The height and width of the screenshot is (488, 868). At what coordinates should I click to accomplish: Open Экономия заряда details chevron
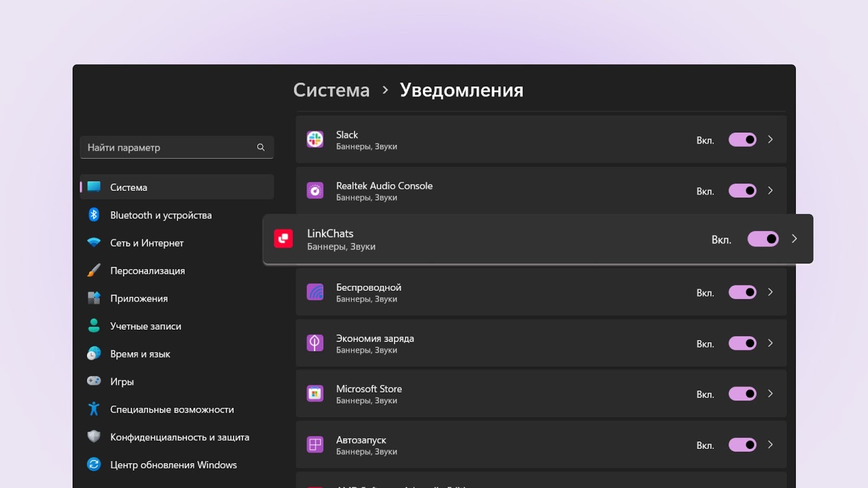pyautogui.click(x=770, y=343)
